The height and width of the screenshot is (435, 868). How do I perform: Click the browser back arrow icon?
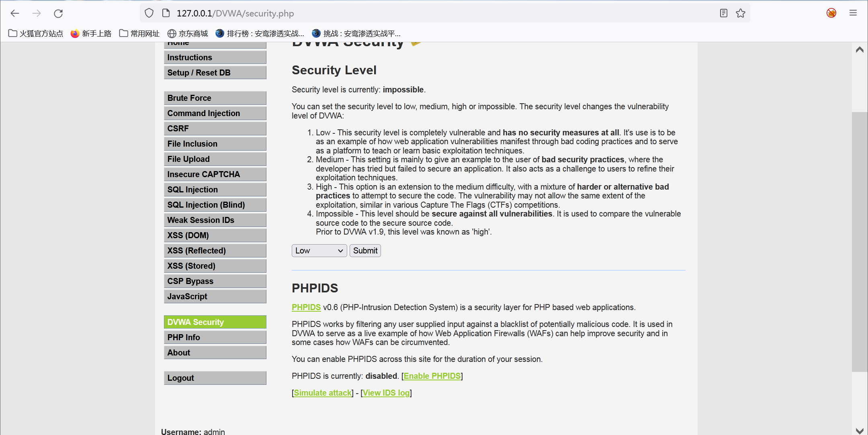15,13
